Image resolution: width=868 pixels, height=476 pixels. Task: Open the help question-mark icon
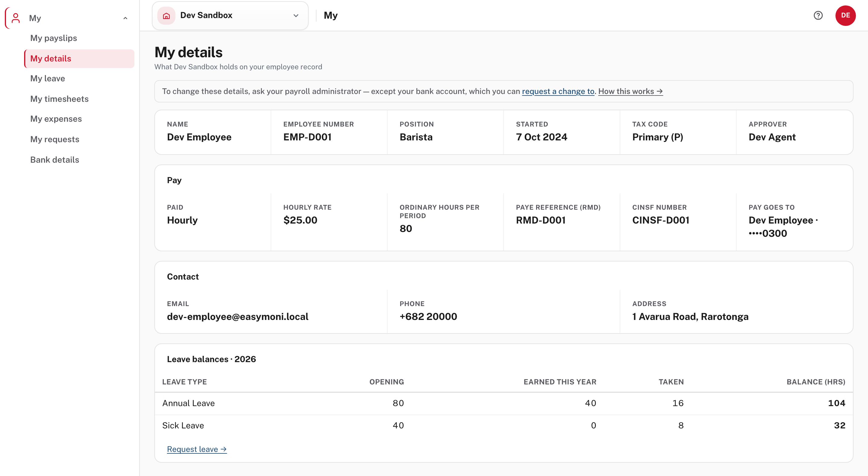tap(818, 15)
